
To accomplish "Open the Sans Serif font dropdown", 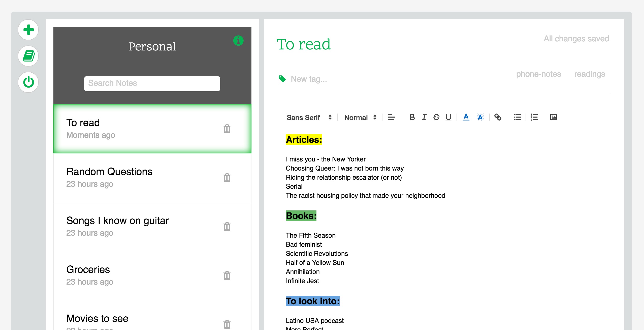I will click(309, 118).
